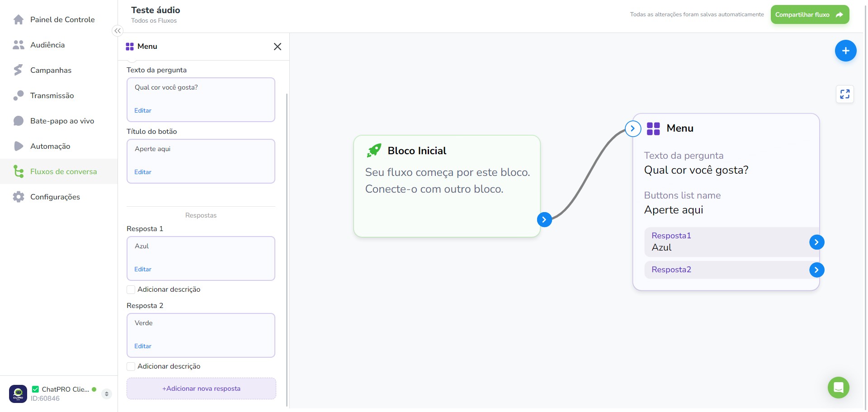Click +Adicionar nova resposta button
868x412 pixels.
pos(201,388)
